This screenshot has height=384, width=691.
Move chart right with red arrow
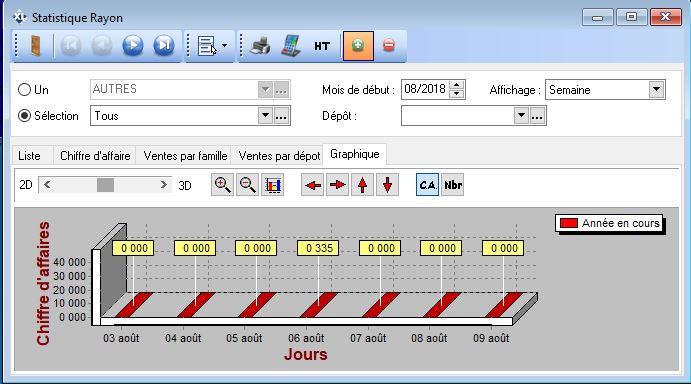point(338,185)
